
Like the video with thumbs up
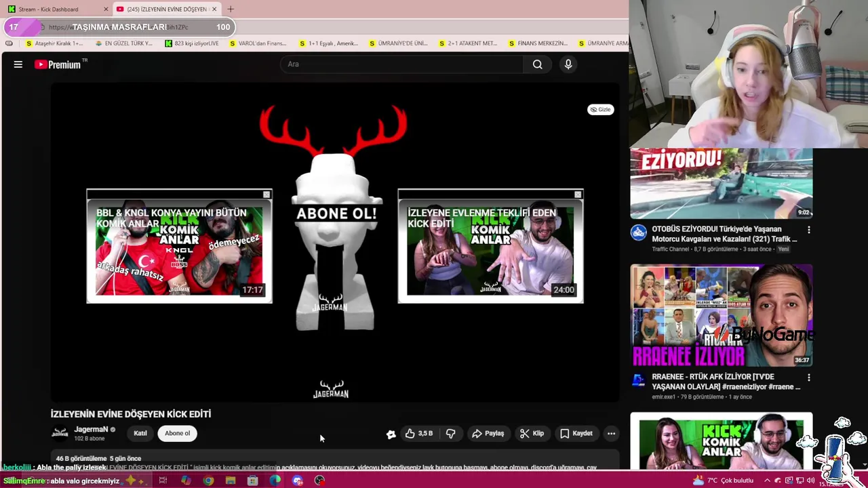[418, 433]
